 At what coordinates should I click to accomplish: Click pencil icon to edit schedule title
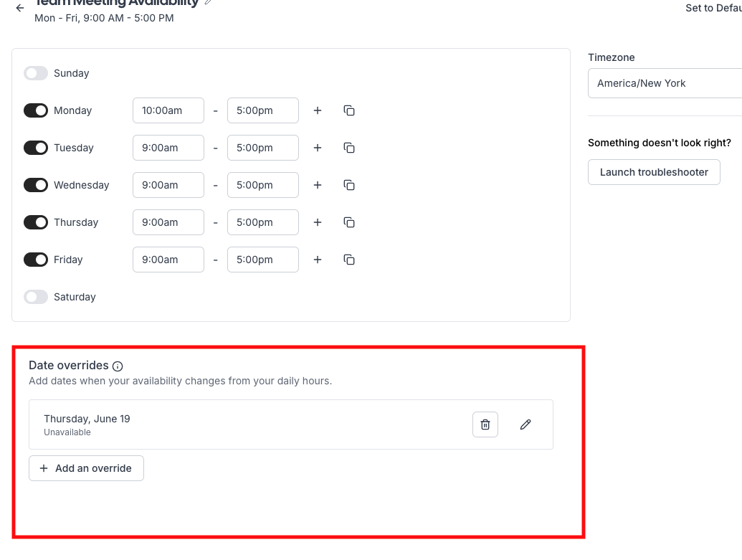pyautogui.click(x=208, y=2)
